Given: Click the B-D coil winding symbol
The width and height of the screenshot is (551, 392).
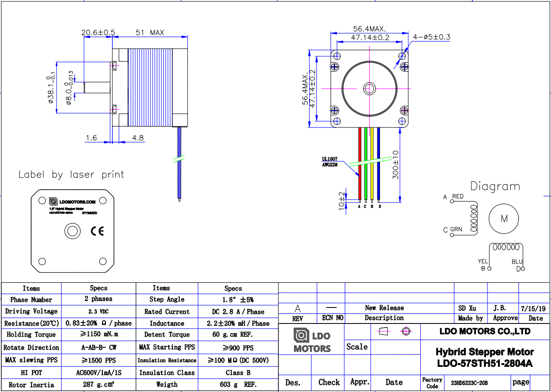Looking at the screenshot, I should pos(504,247).
